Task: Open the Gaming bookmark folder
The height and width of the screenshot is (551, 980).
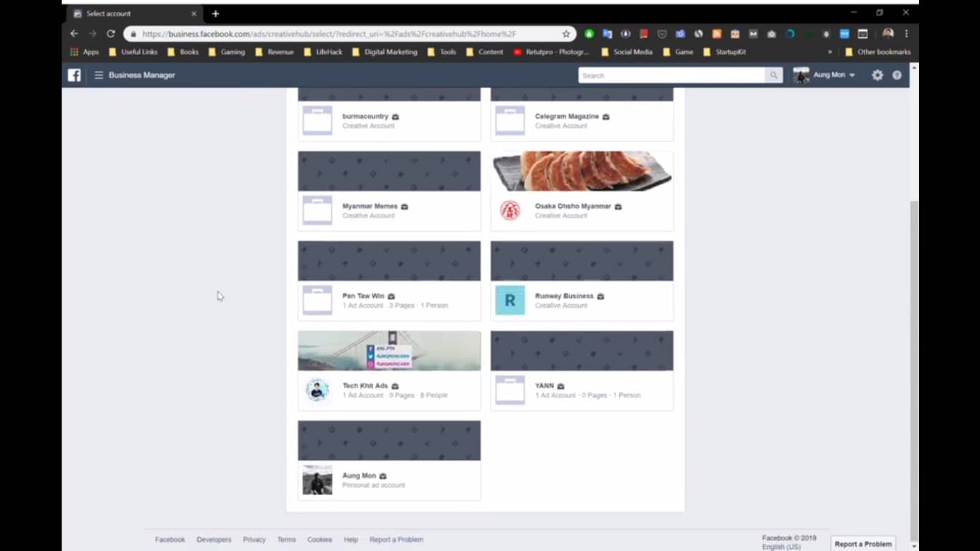Action: (x=226, y=52)
